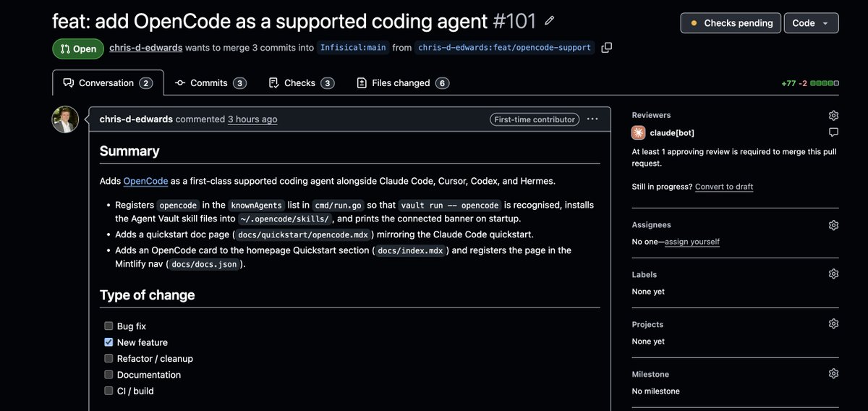Copy the head branch name icon

point(607,48)
